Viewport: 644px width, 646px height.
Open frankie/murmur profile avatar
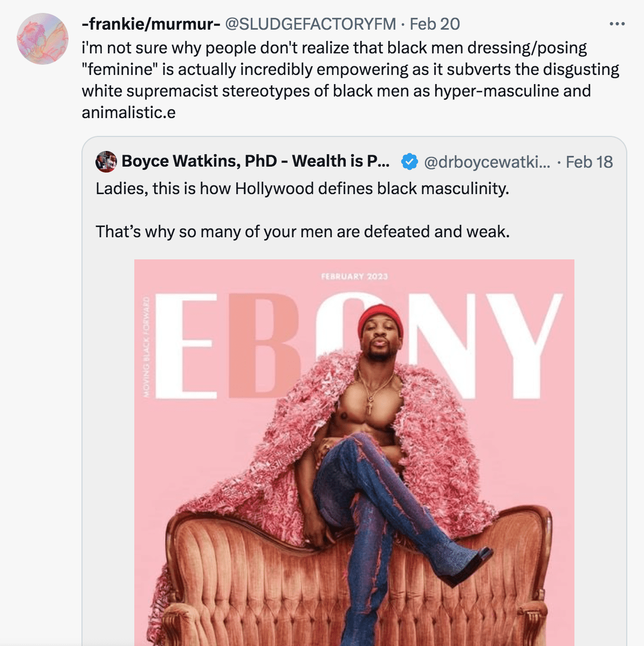tap(43, 39)
